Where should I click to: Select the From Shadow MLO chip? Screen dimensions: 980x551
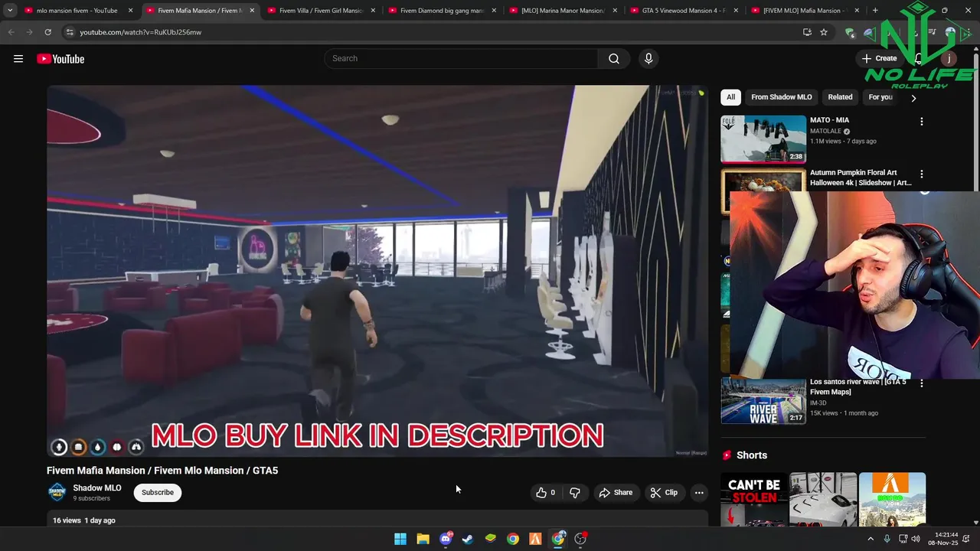(x=781, y=97)
